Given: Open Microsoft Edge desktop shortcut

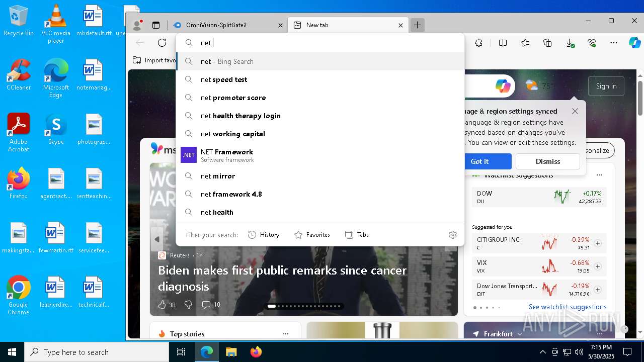Looking at the screenshot, I should pos(56,78).
